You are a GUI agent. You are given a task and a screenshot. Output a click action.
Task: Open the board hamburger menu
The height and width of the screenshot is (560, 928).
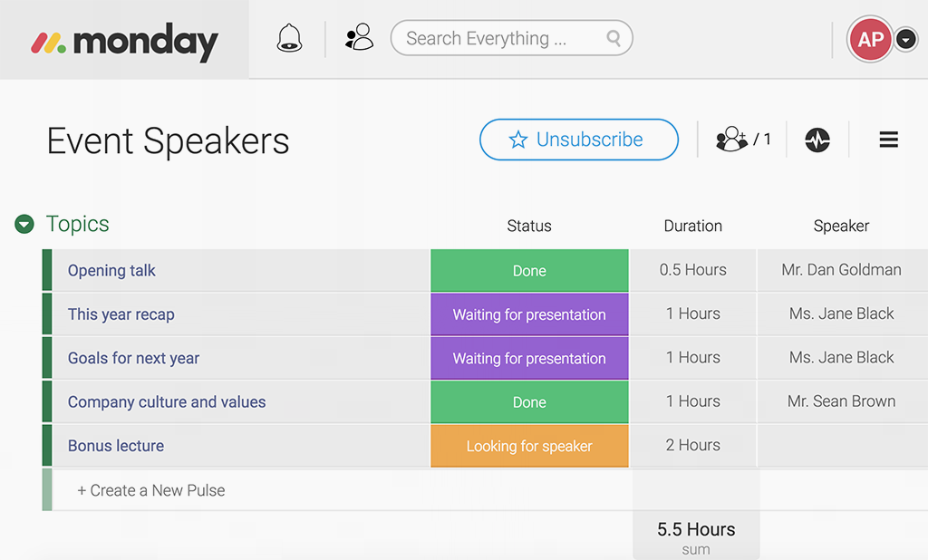888,140
